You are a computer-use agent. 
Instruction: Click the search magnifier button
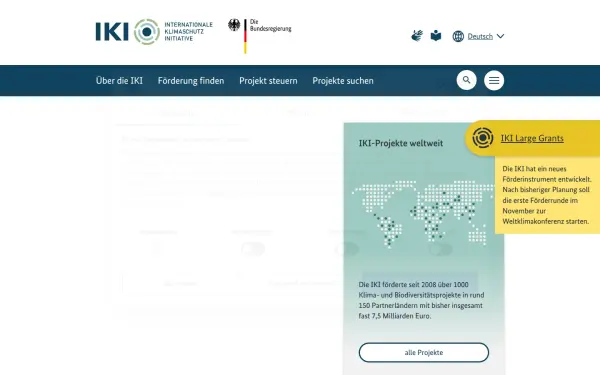click(x=466, y=80)
